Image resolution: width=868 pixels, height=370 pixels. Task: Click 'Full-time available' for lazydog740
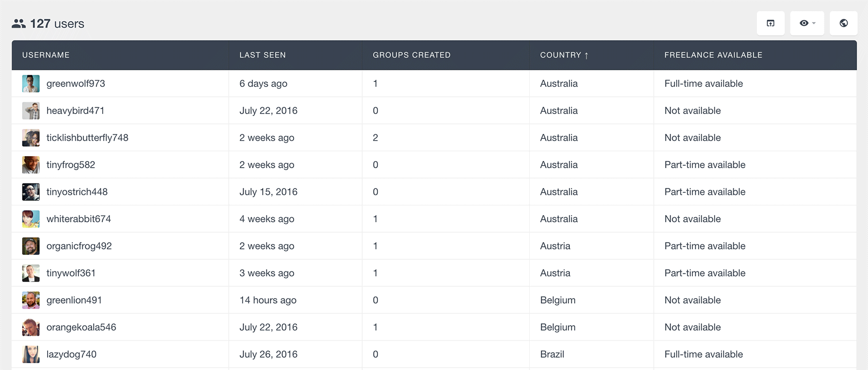click(x=704, y=354)
